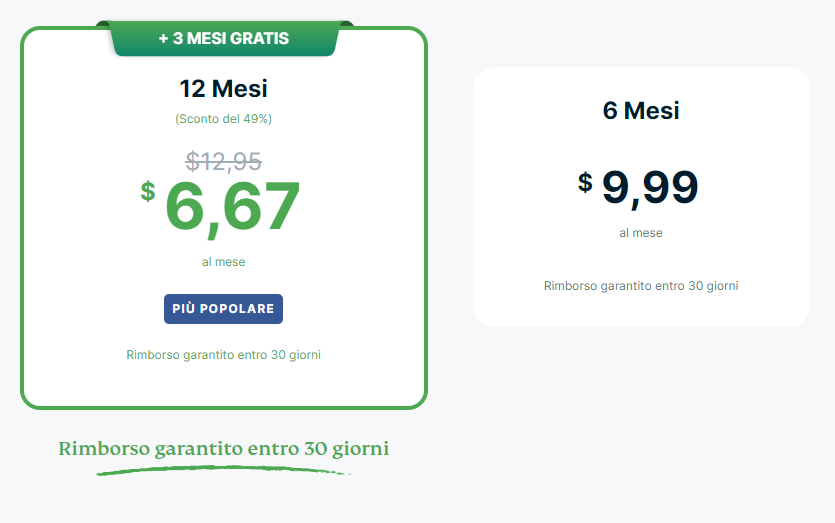Click the Sconto del 49% discount label
This screenshot has height=523, width=835.
pyautogui.click(x=224, y=119)
